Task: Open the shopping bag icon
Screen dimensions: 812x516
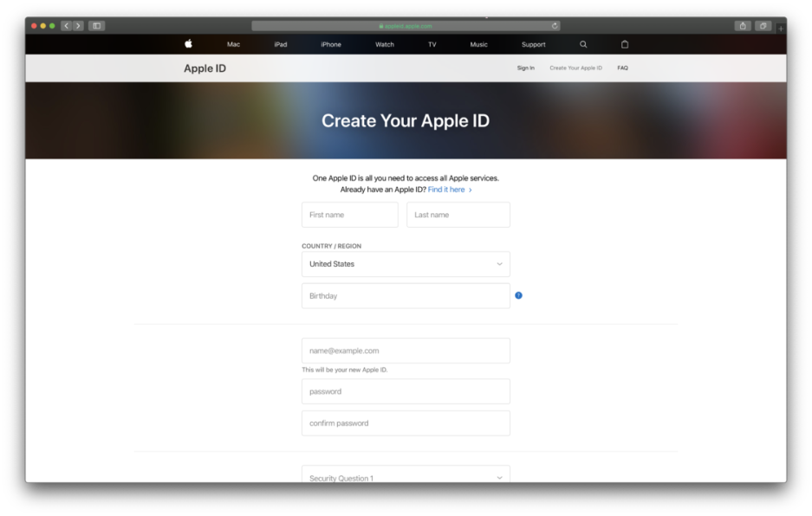Action: pos(625,44)
